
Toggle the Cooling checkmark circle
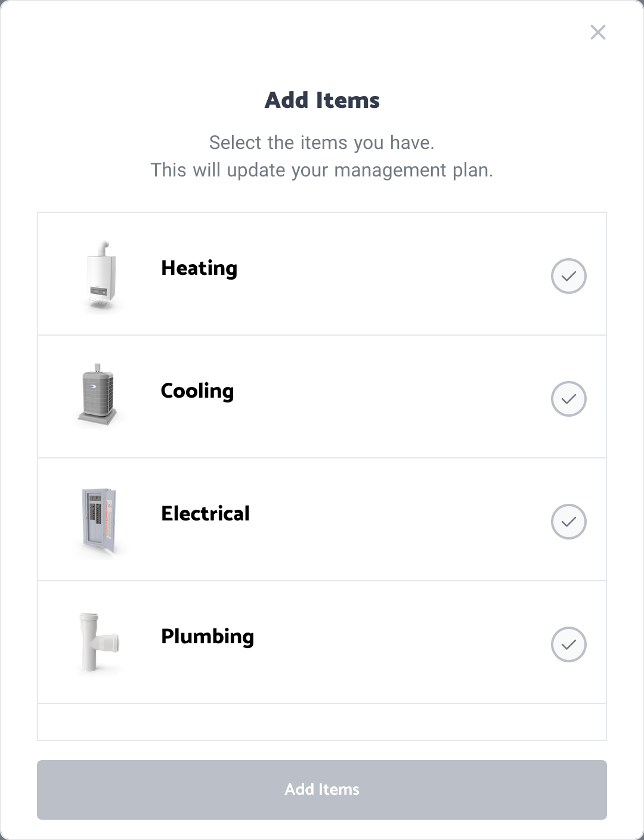pos(569,399)
